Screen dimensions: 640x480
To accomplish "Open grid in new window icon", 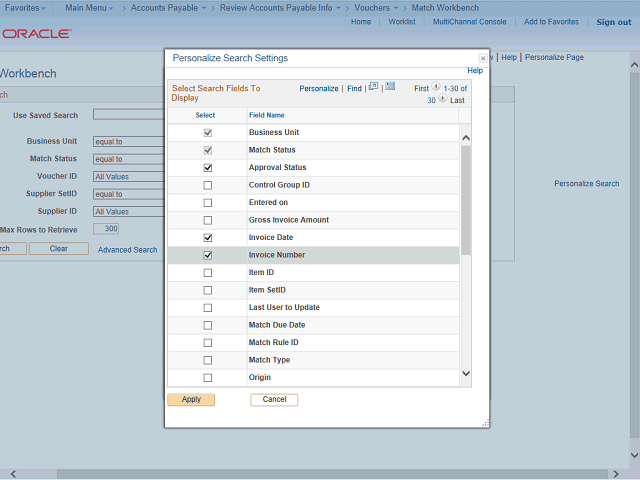I will tap(373, 87).
